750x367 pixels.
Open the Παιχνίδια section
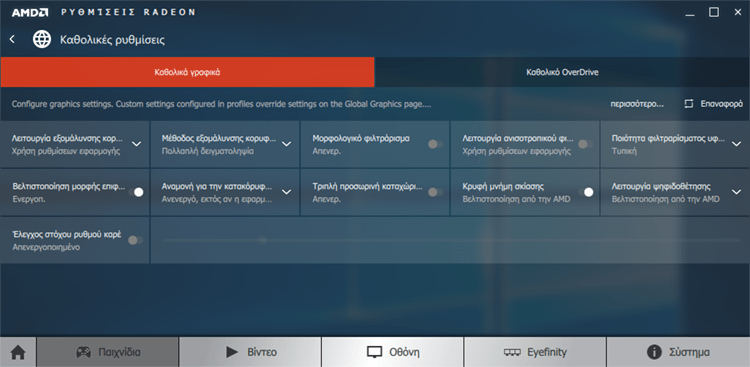pos(108,353)
